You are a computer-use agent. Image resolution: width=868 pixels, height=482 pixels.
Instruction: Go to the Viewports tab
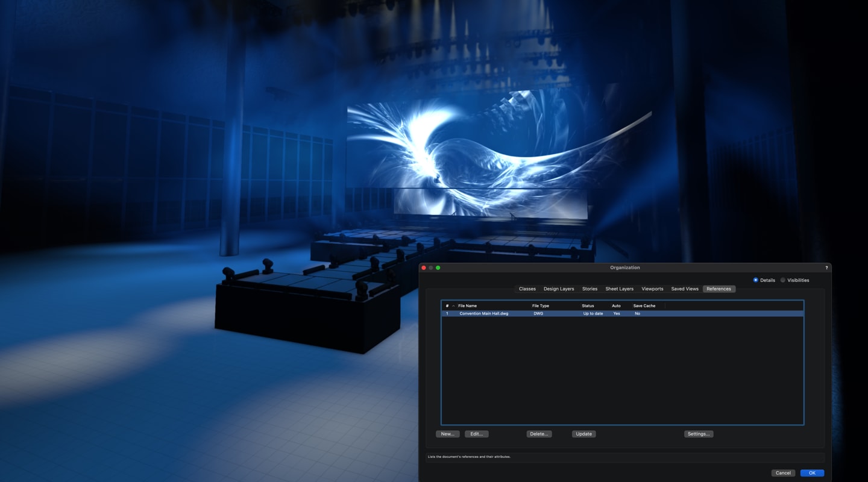click(x=652, y=289)
